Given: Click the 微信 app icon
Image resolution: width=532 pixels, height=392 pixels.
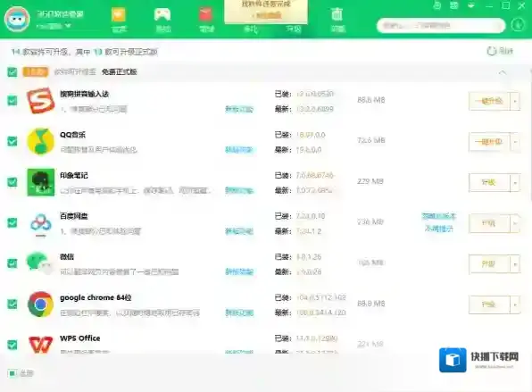Looking at the screenshot, I should pyautogui.click(x=40, y=263).
